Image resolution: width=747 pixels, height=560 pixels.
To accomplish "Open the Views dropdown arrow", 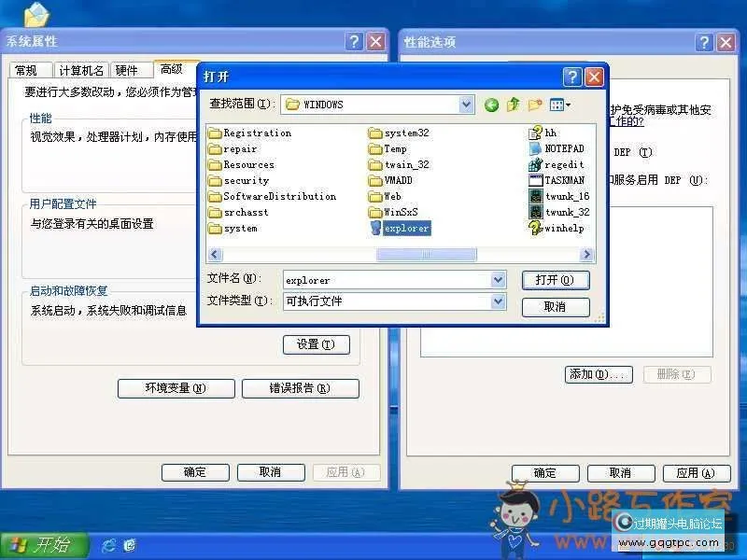I will click(x=567, y=105).
